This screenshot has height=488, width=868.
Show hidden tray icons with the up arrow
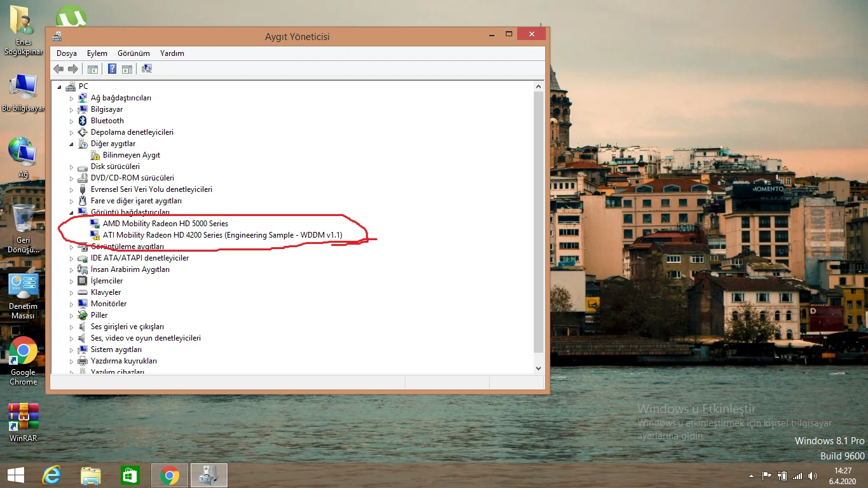[x=751, y=475]
